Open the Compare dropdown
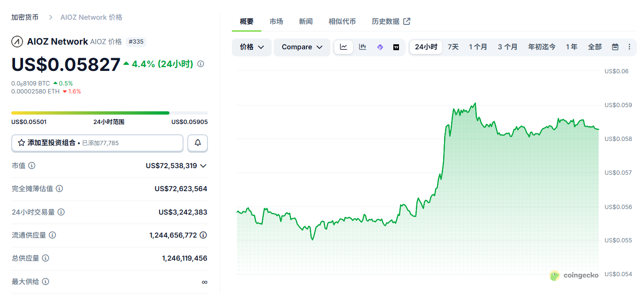This screenshot has width=644, height=294. 302,47
